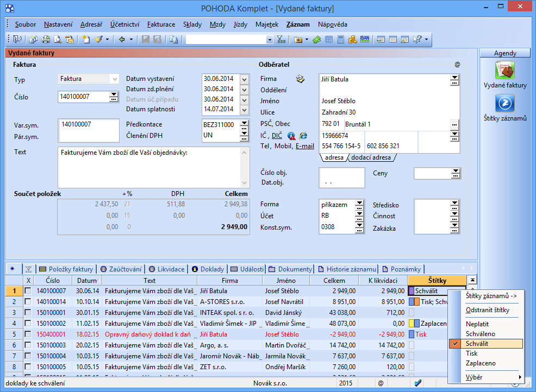Click the help pointer question-mark icon
The width and height of the screenshot is (536, 392).
pos(417,40)
